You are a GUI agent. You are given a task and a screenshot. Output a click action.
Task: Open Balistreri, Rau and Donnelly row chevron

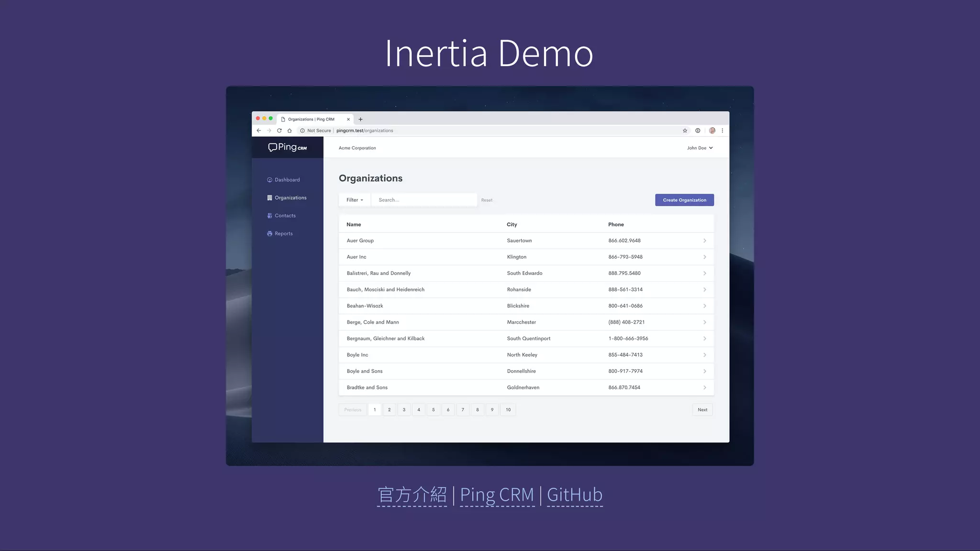coord(704,274)
